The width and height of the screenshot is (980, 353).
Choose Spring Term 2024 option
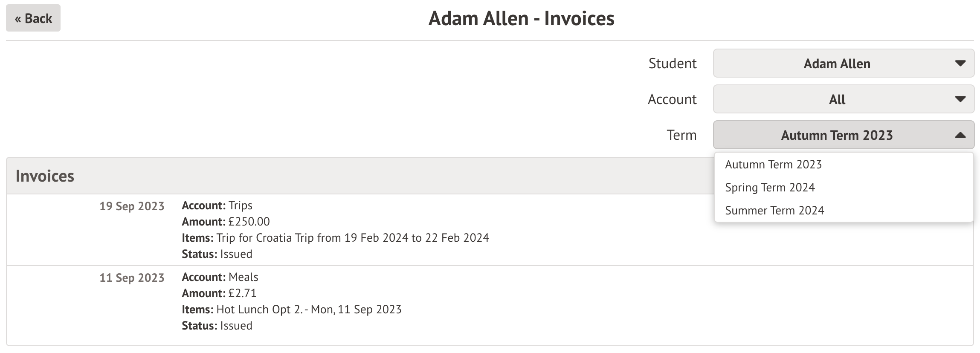pyautogui.click(x=770, y=188)
